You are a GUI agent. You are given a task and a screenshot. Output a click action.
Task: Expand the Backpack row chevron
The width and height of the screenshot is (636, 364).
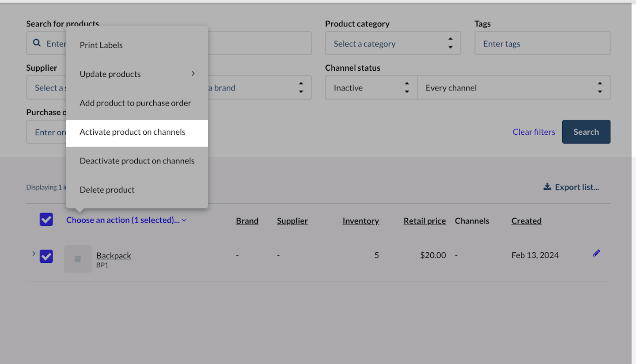coord(34,254)
